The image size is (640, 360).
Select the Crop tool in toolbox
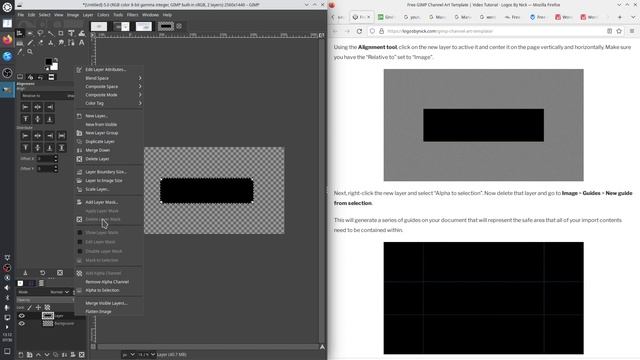tap(61, 33)
